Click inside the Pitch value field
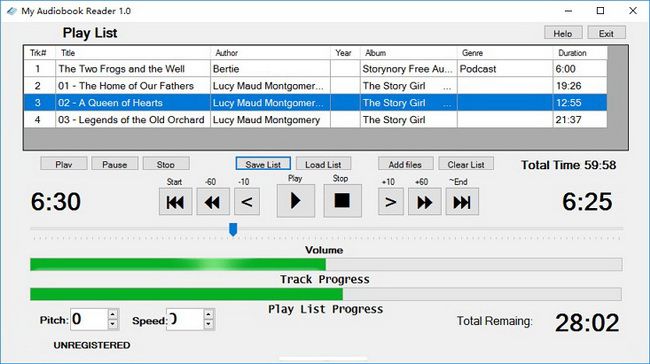This screenshot has width=650, height=364. coord(89,319)
